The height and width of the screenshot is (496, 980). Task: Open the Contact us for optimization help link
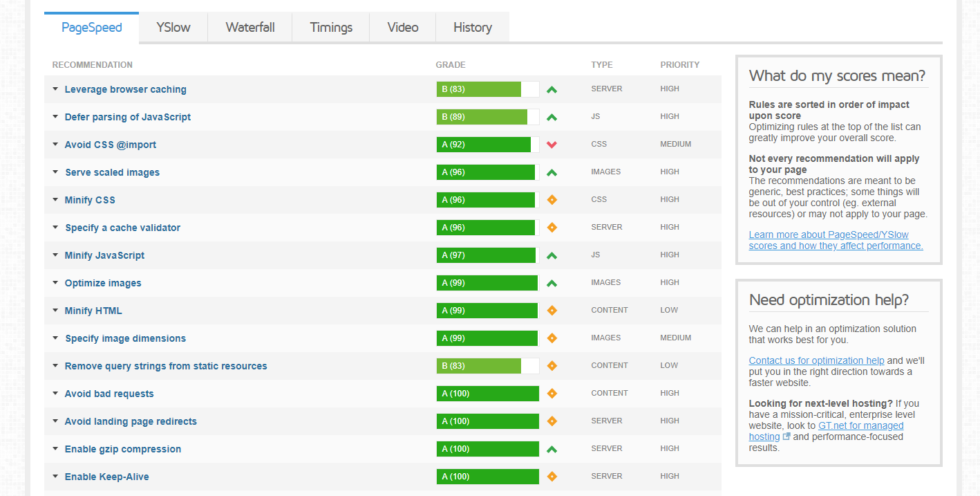816,360
